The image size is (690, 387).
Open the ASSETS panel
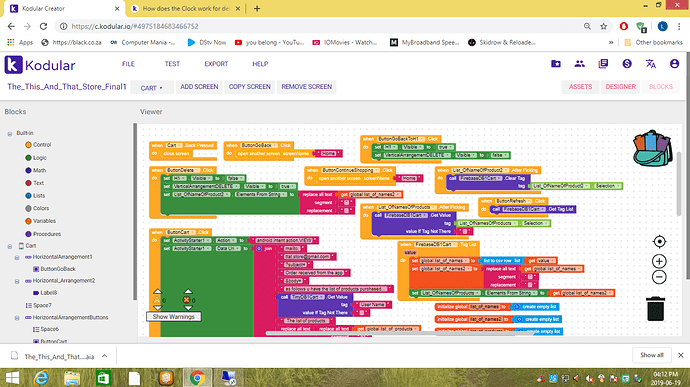tap(580, 87)
